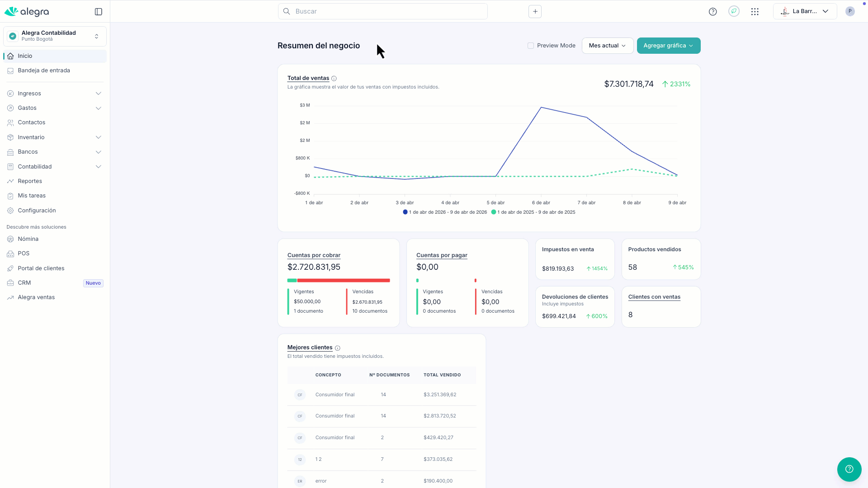Click the info icon next to Total de ventas
868x488 pixels.
(334, 79)
